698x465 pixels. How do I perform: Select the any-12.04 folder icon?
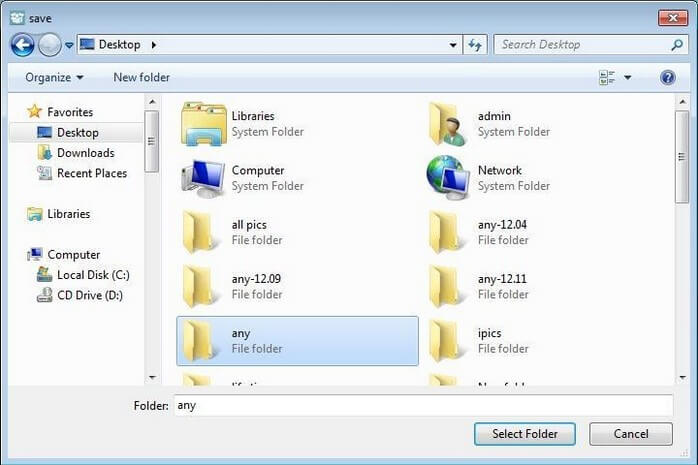click(x=445, y=233)
